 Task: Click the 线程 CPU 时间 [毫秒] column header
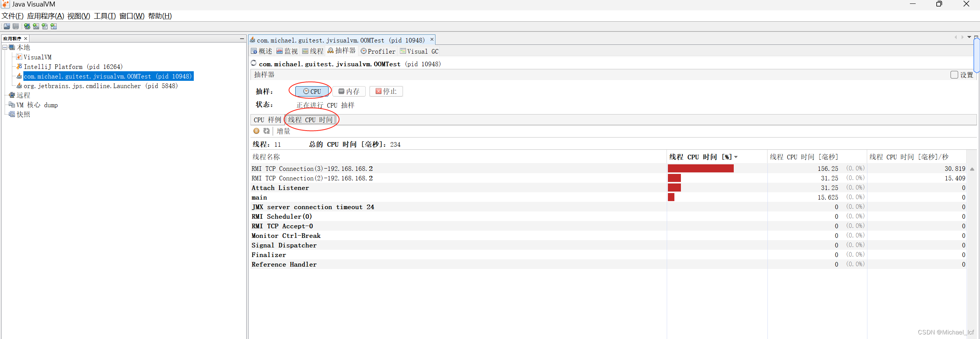(x=817, y=157)
